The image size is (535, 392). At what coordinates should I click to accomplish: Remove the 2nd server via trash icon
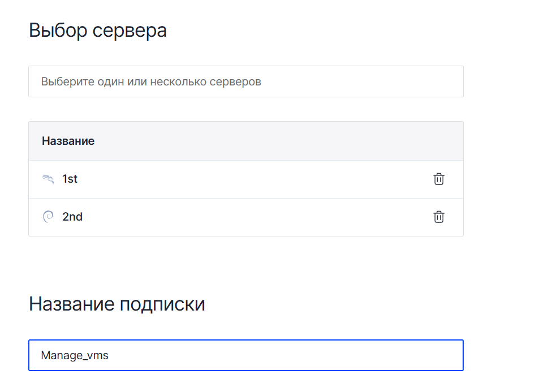[x=439, y=217]
